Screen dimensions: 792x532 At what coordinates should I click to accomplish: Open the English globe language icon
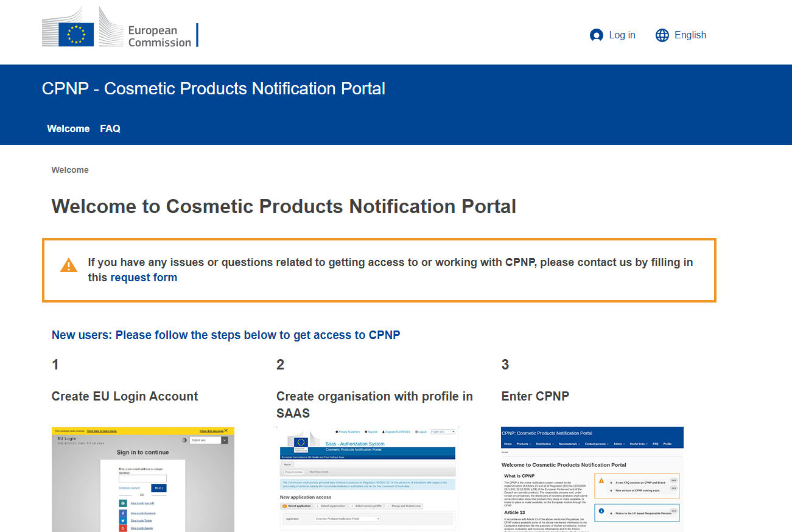[x=662, y=35]
